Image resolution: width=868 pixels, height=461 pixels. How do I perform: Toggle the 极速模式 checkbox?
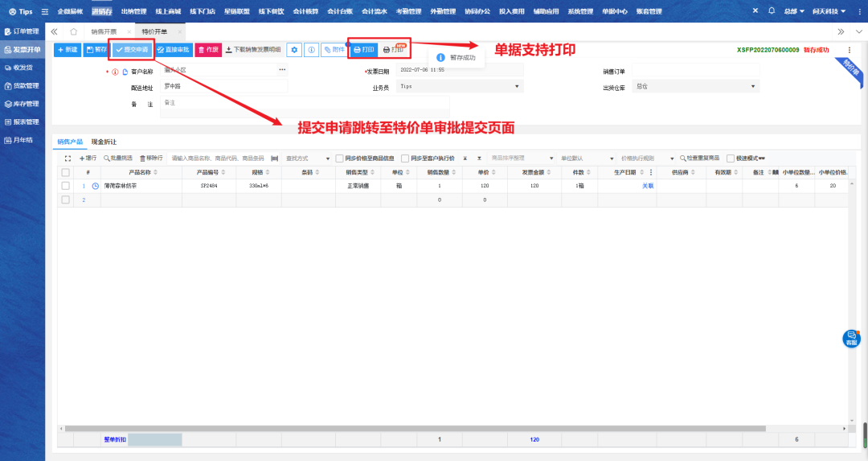click(x=730, y=158)
